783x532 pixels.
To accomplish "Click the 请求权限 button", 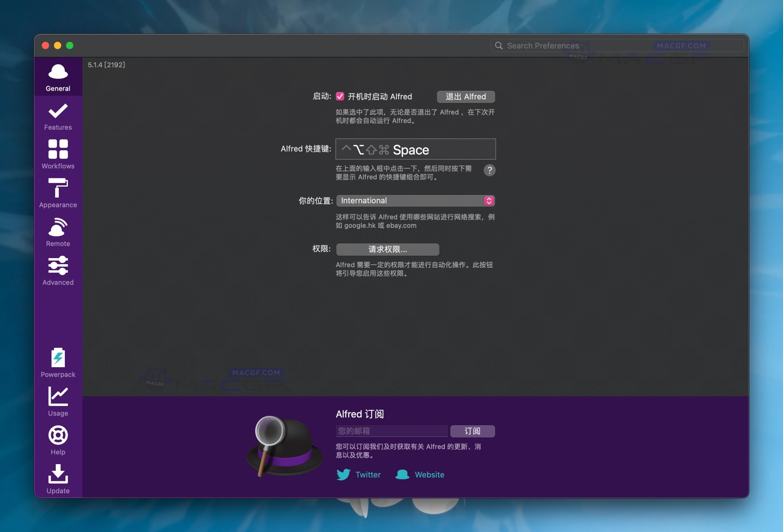I will [x=388, y=249].
